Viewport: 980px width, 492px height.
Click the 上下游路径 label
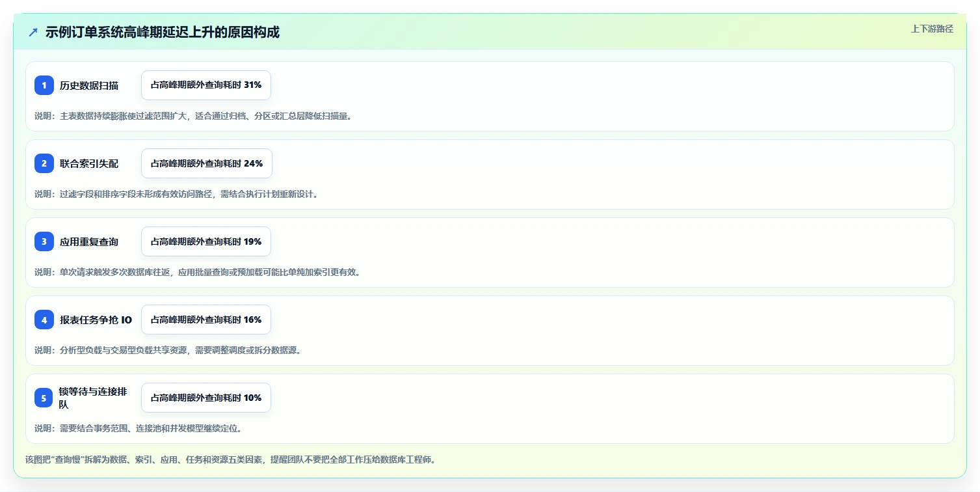(932, 29)
